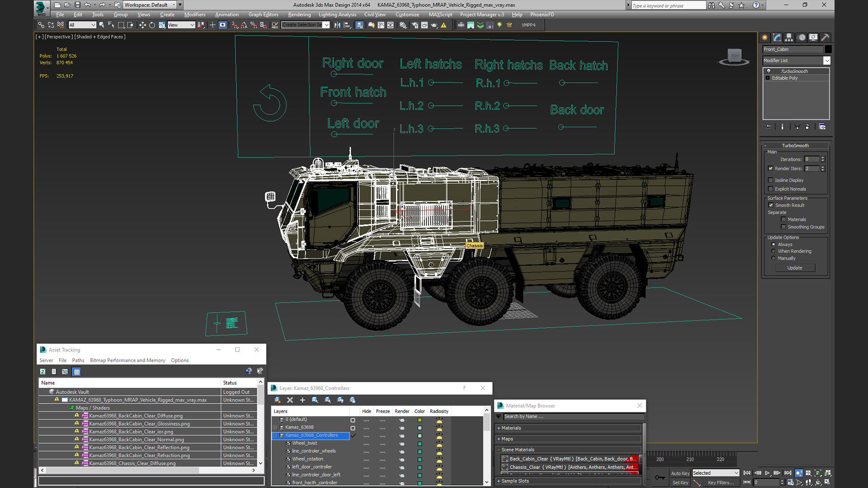This screenshot has width=868, height=488.
Task: Click Configure Modifier Sets icon
Action: (822, 127)
